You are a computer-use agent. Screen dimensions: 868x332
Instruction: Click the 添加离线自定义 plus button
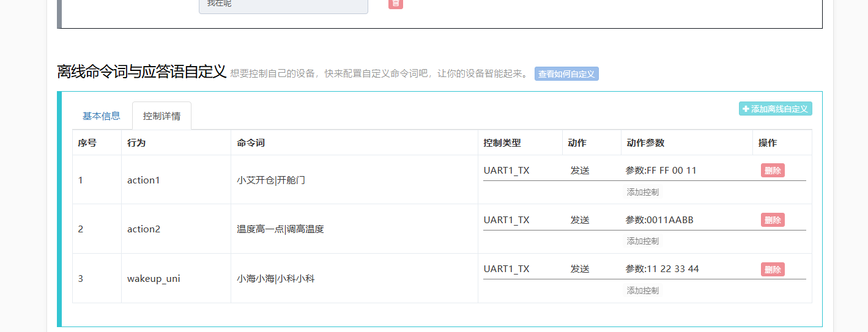[775, 109]
